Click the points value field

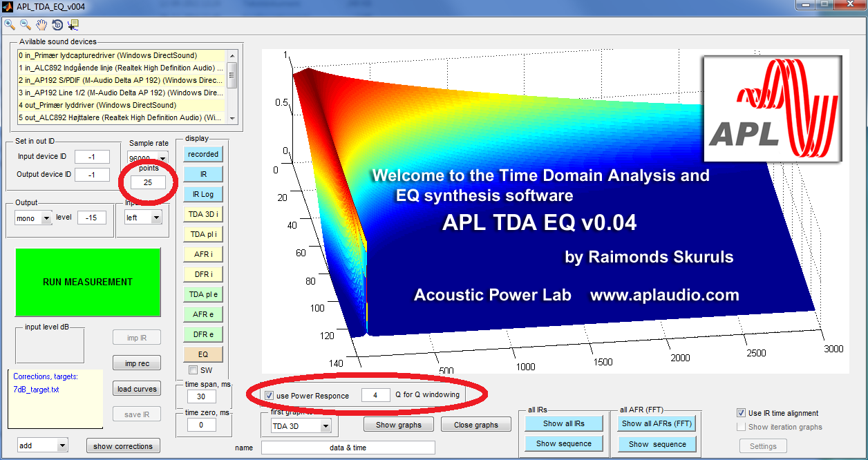149,183
